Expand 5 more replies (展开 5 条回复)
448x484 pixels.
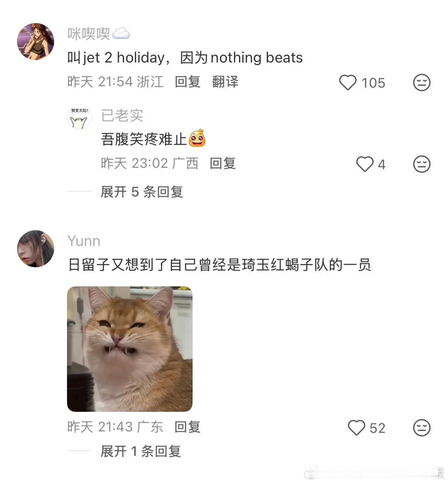point(142,192)
